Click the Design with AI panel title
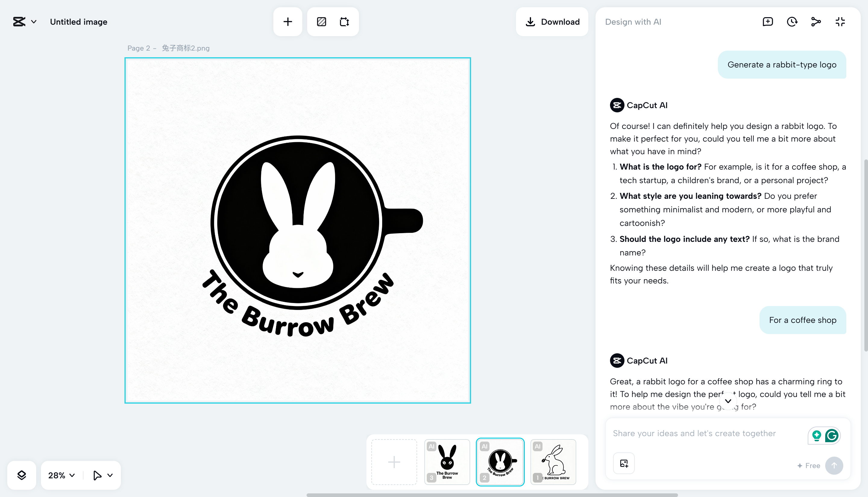This screenshot has height=497, width=868. [x=633, y=22]
